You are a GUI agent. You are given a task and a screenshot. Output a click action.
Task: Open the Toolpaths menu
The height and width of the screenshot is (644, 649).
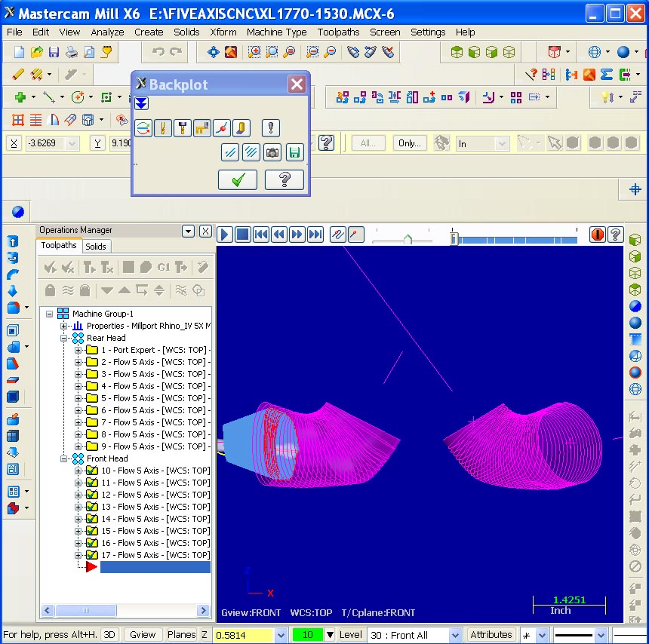pos(338,32)
